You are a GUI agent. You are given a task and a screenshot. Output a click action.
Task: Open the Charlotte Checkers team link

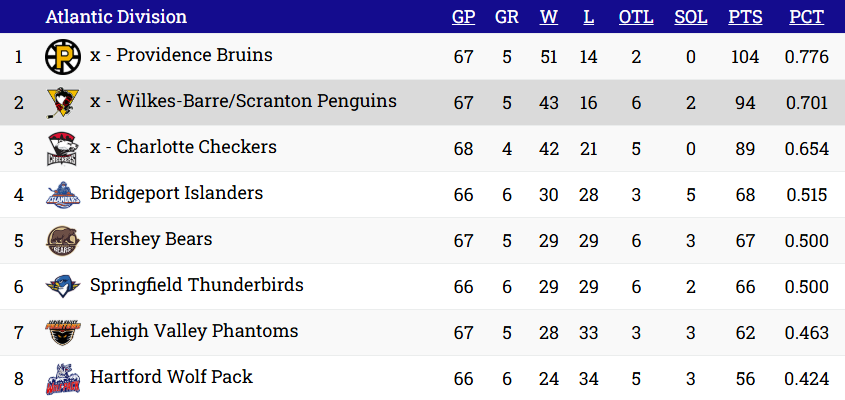click(x=197, y=147)
